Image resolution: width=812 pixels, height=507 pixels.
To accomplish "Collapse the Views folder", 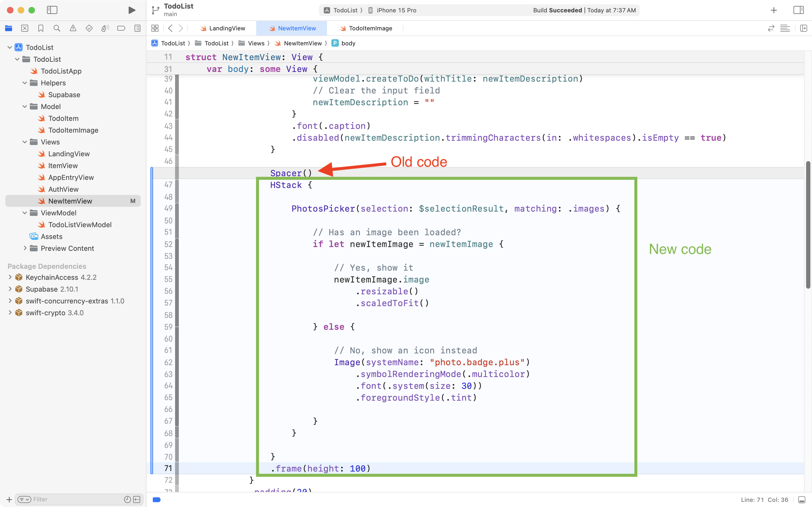I will tap(24, 142).
